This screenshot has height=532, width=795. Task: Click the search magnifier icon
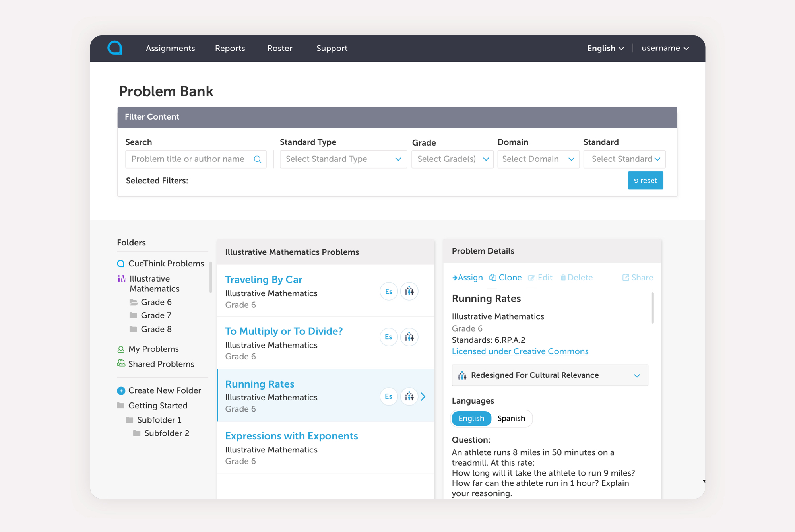258,159
